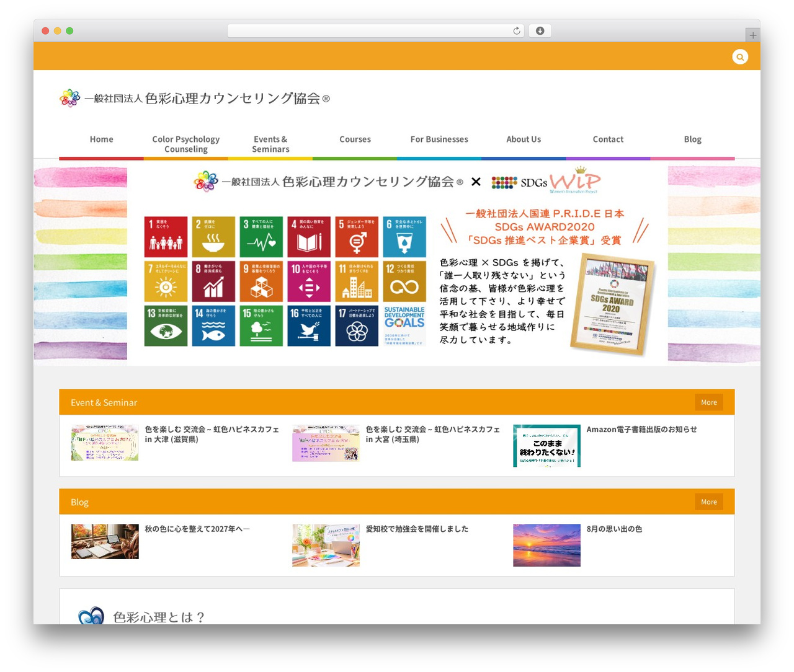Click the 愛知校 study session thumbnail
Image resolution: width=794 pixels, height=672 pixels.
click(x=326, y=546)
